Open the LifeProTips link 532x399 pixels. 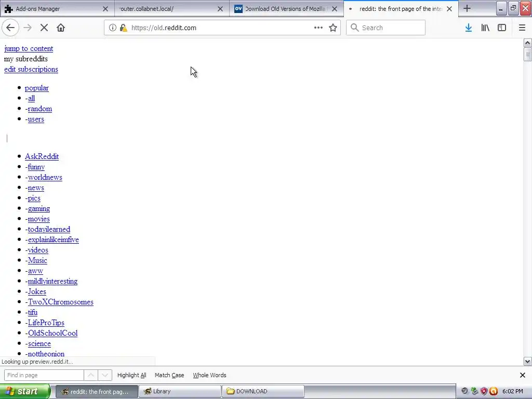(x=46, y=323)
